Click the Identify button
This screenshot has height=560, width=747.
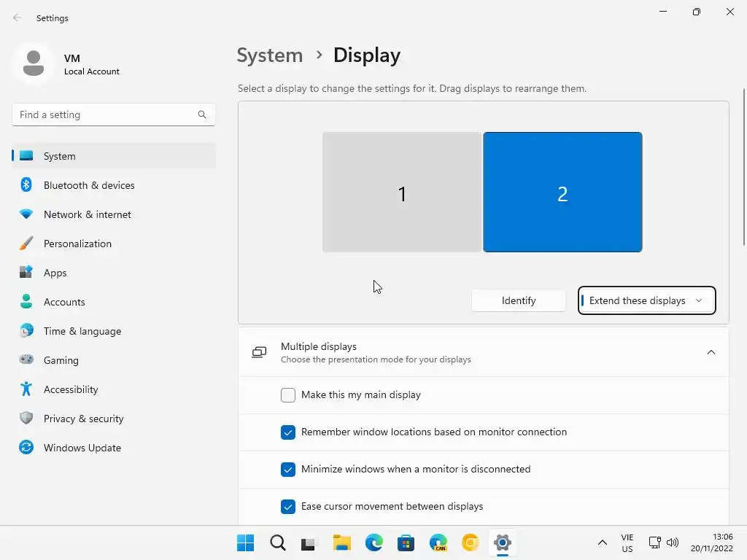click(x=519, y=300)
